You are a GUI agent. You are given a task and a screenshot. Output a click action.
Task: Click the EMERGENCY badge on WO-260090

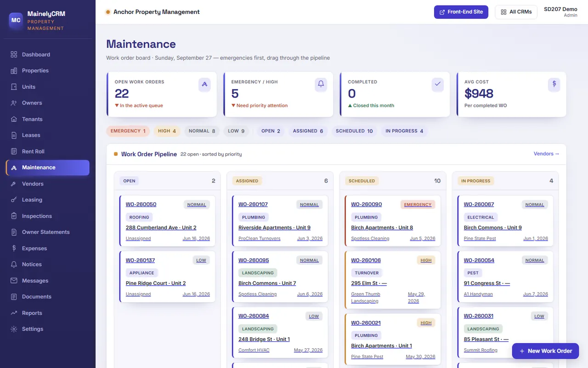418,205
